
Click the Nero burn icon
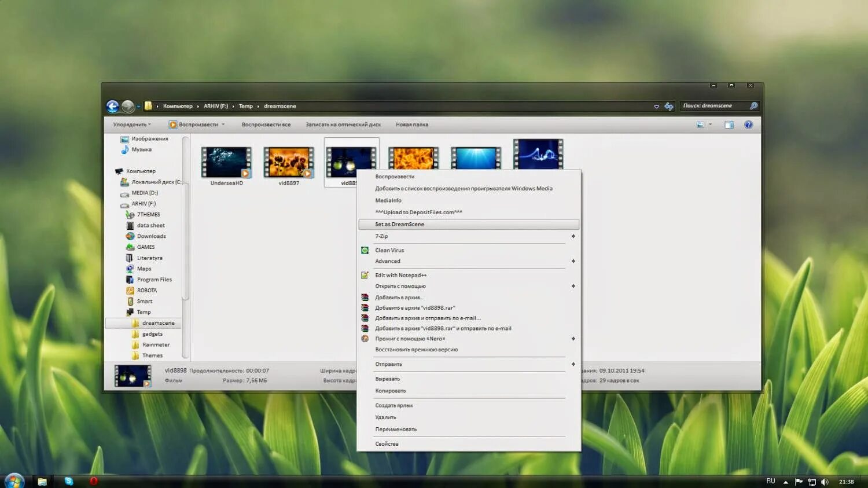(x=365, y=339)
